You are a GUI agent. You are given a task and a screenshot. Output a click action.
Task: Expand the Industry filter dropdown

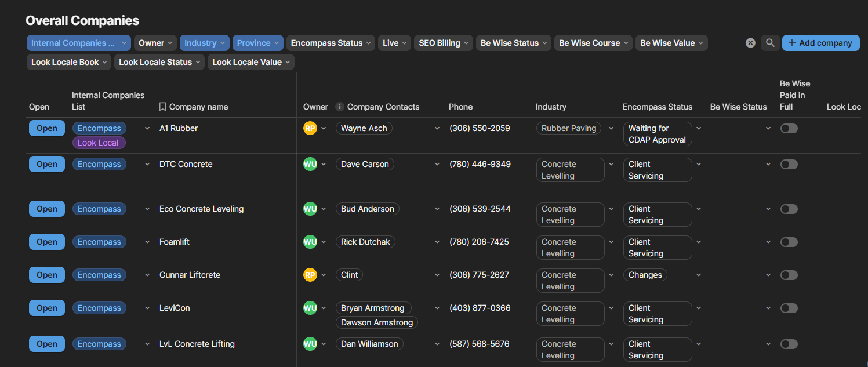pos(205,43)
